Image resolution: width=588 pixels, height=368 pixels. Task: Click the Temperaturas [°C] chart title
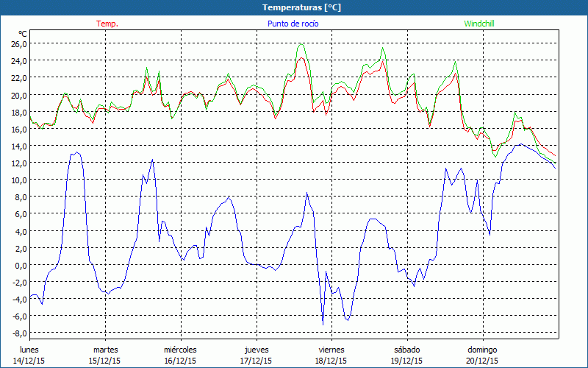[x=301, y=7]
